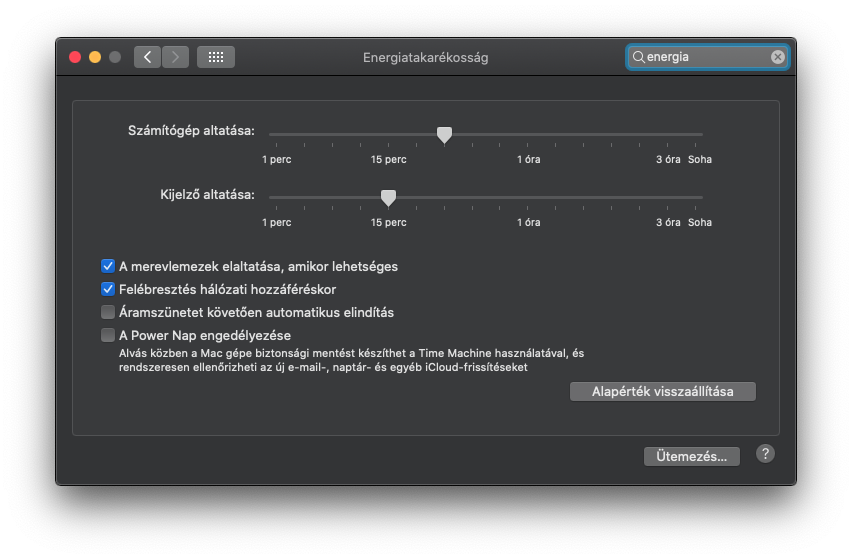The image size is (852, 559).
Task: Open help with the question mark button
Action: pos(765,454)
